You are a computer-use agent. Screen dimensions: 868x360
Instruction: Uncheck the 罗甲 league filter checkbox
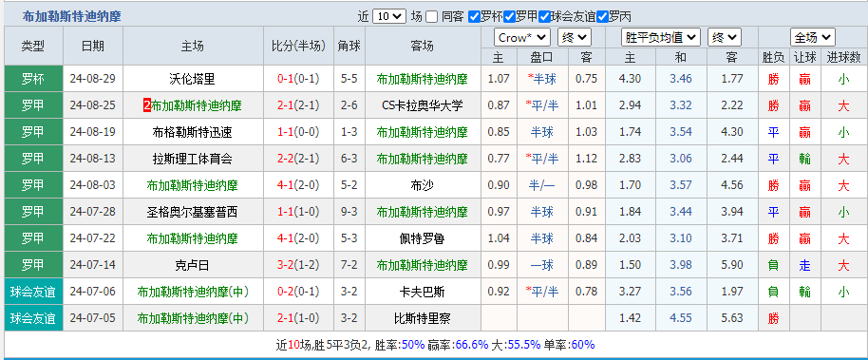(509, 16)
